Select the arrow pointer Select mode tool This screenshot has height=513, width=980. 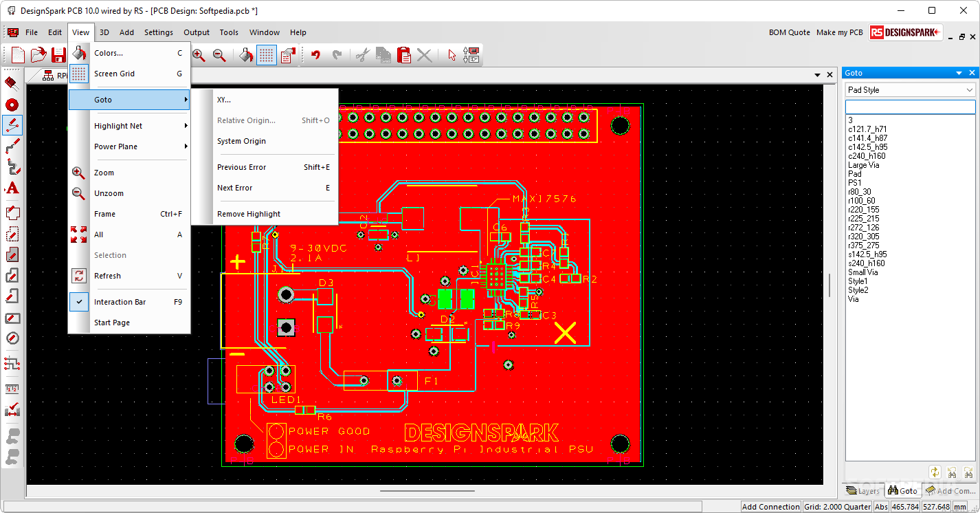pyautogui.click(x=452, y=55)
